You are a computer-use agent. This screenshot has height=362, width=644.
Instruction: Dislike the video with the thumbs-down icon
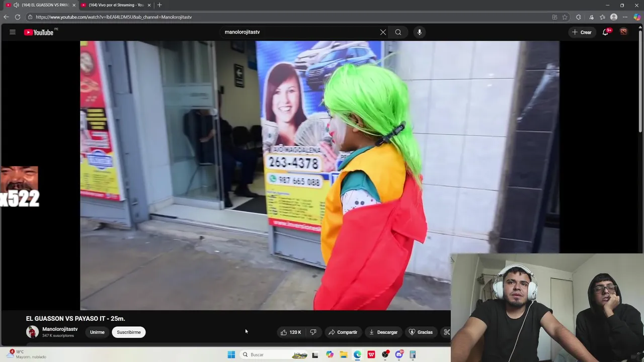(x=313, y=332)
